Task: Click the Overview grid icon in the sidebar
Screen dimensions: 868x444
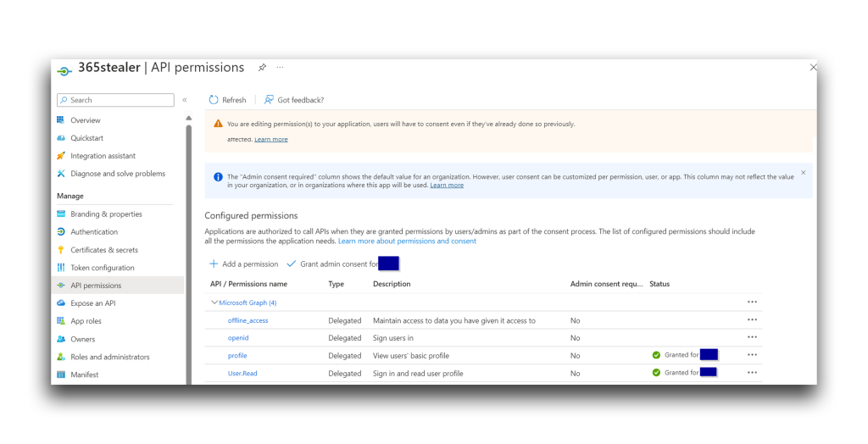Action: tap(61, 119)
